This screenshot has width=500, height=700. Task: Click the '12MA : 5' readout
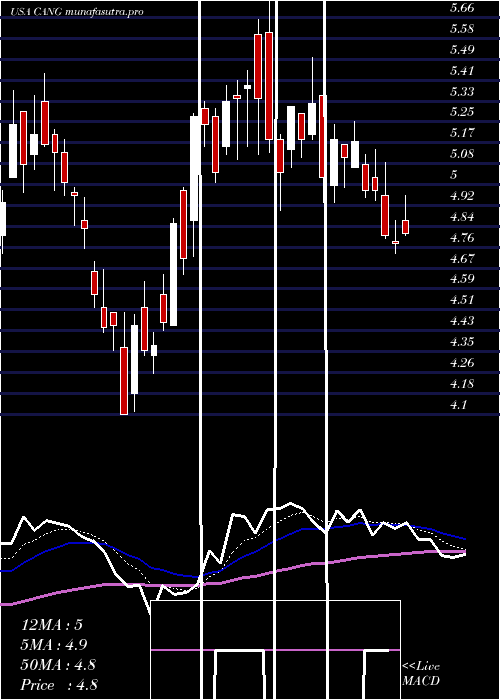(x=52, y=625)
